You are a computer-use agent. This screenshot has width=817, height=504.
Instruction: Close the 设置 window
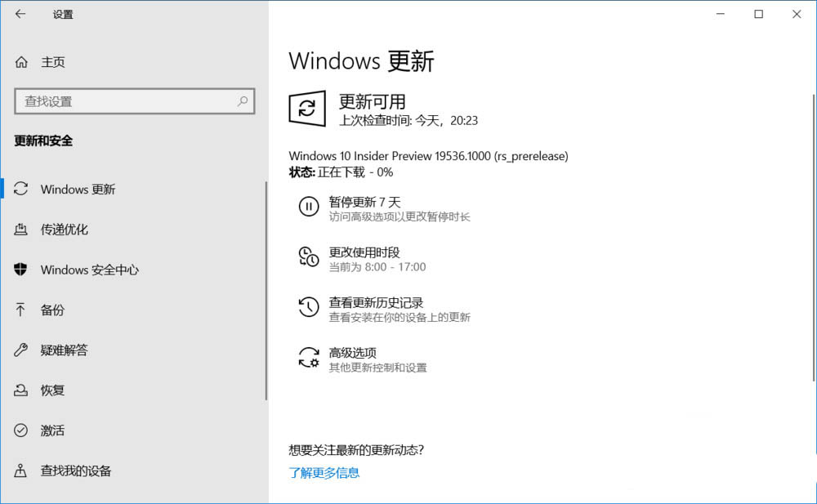coord(797,14)
